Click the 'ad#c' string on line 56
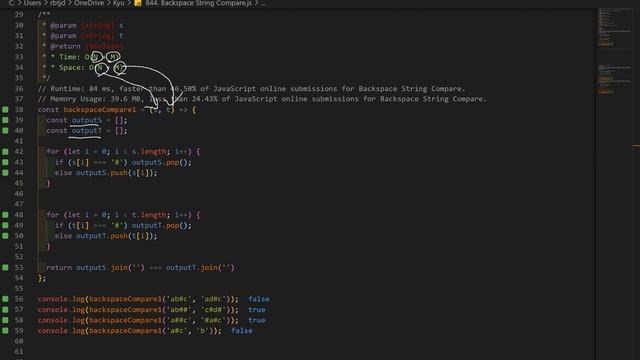Image resolution: width=640 pixels, height=360 pixels. coord(213,299)
